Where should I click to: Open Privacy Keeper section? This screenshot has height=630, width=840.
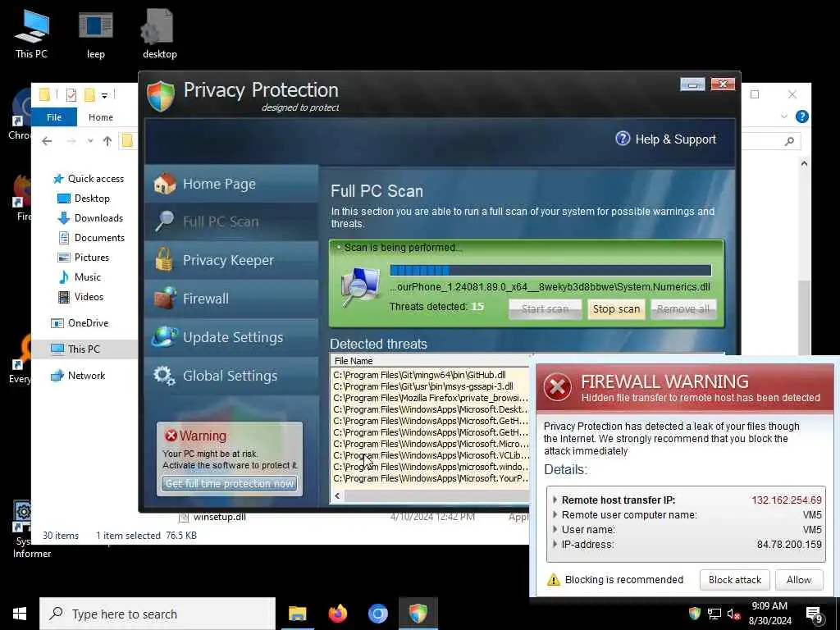click(231, 260)
